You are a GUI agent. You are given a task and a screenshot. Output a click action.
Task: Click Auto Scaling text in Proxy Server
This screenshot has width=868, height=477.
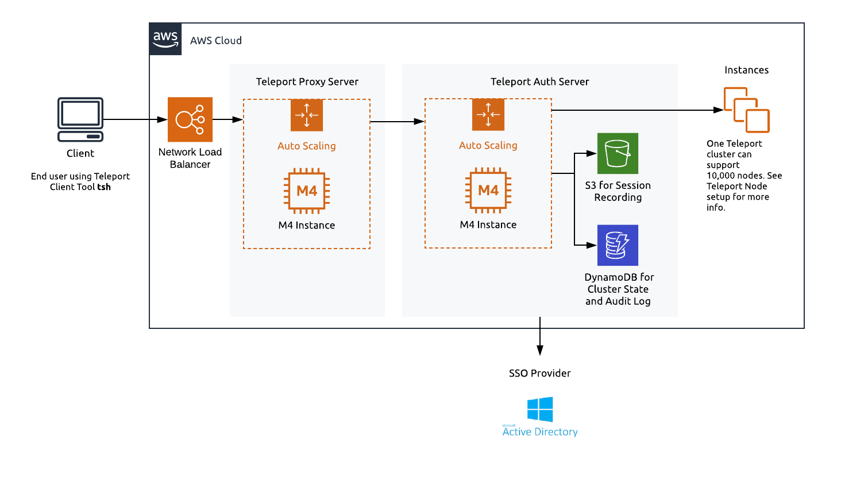pos(307,146)
